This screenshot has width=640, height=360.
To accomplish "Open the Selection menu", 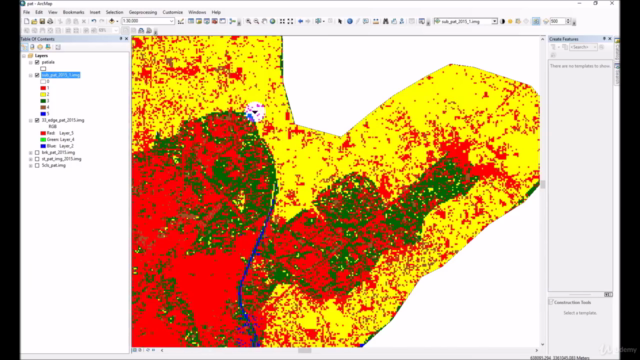I will 114,12.
